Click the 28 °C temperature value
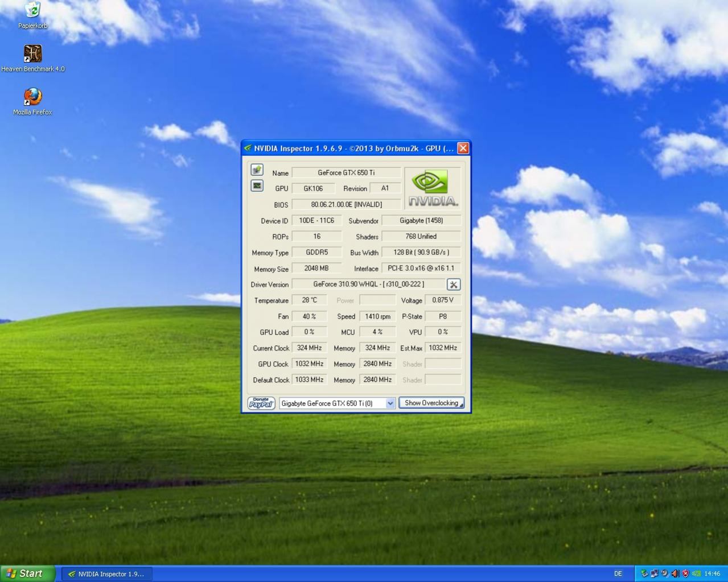This screenshot has height=582, width=728. [310, 300]
